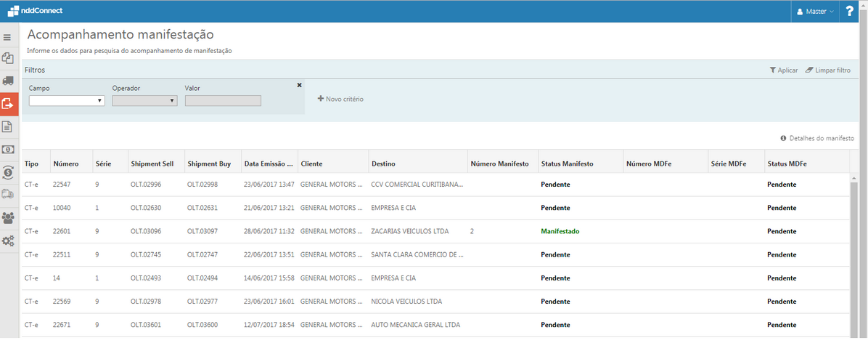
Task: Remove the filter criterion with X
Action: pos(299,85)
